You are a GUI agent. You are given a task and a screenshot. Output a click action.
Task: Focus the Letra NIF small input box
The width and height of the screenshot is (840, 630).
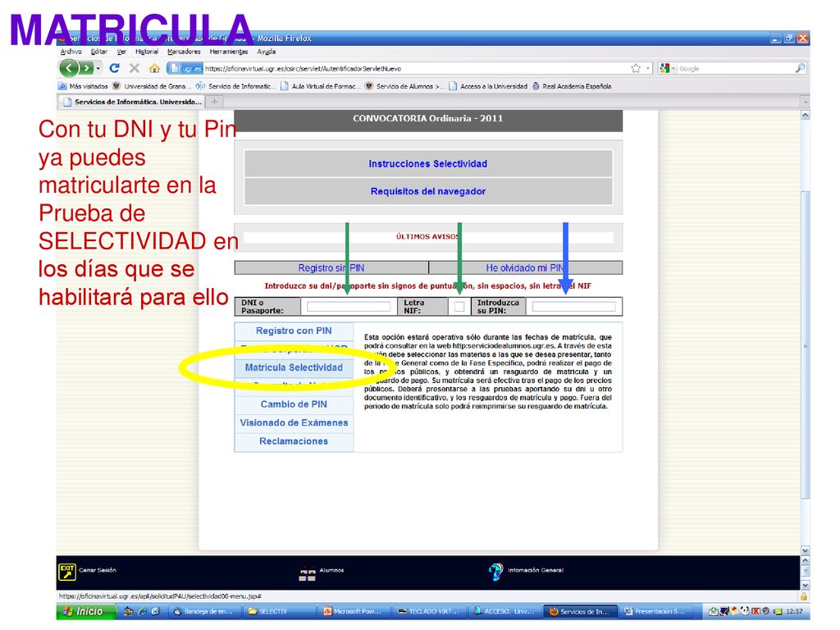[459, 307]
